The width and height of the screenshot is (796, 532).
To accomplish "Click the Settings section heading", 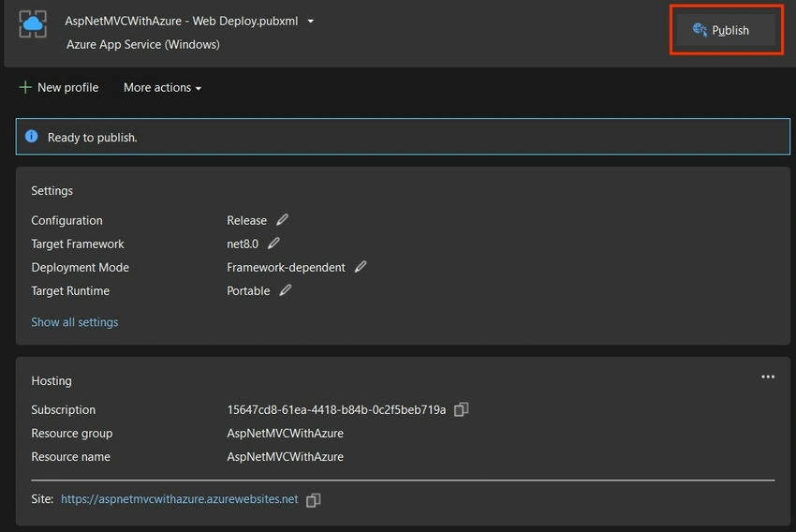I will [x=52, y=191].
